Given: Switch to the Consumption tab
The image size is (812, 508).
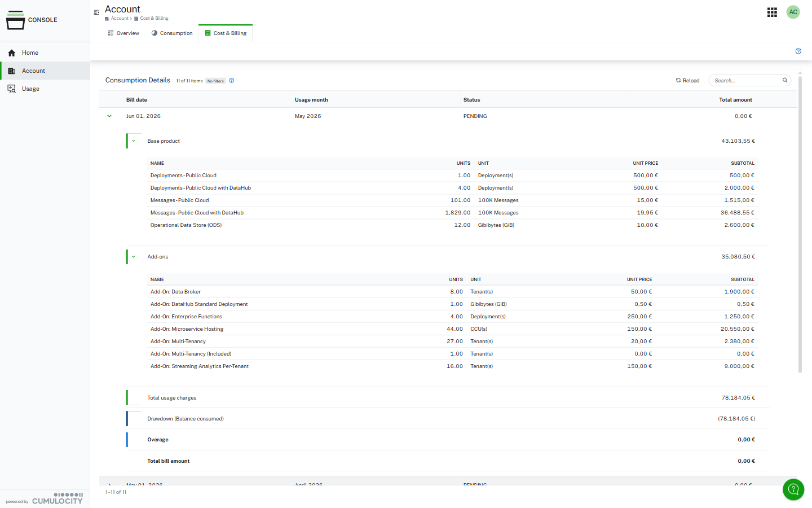Looking at the screenshot, I should [x=172, y=33].
